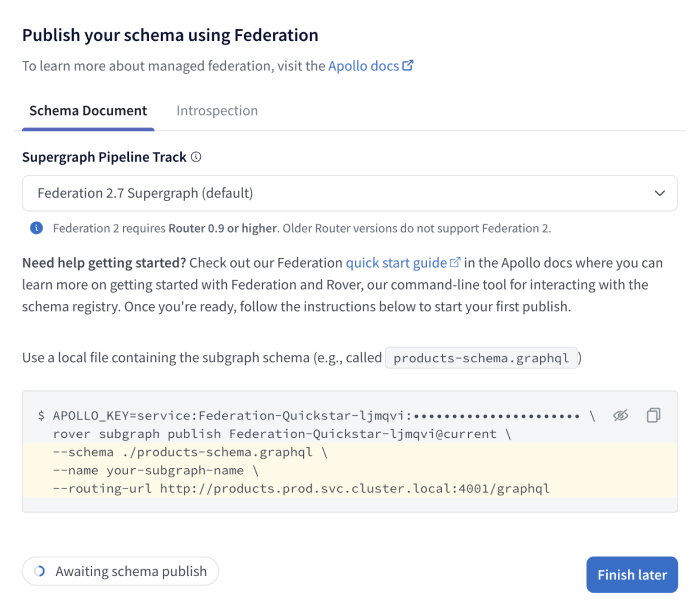Switch to the Introspection tab

[x=217, y=111]
